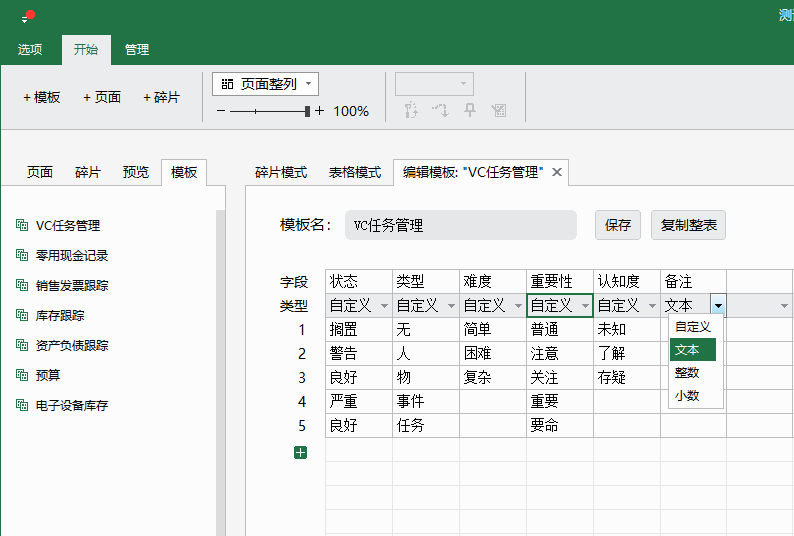Click the 100% zoom value
794x536 pixels.
click(351, 111)
